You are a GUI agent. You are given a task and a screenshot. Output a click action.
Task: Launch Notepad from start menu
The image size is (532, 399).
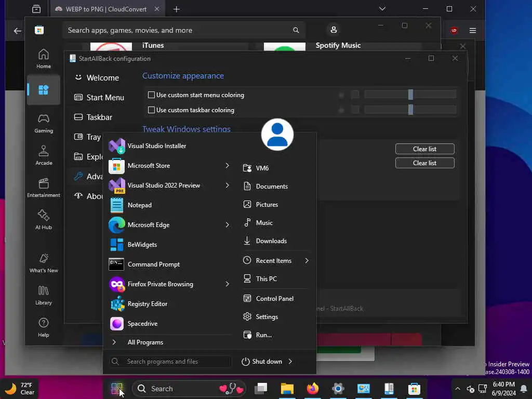coord(169,205)
